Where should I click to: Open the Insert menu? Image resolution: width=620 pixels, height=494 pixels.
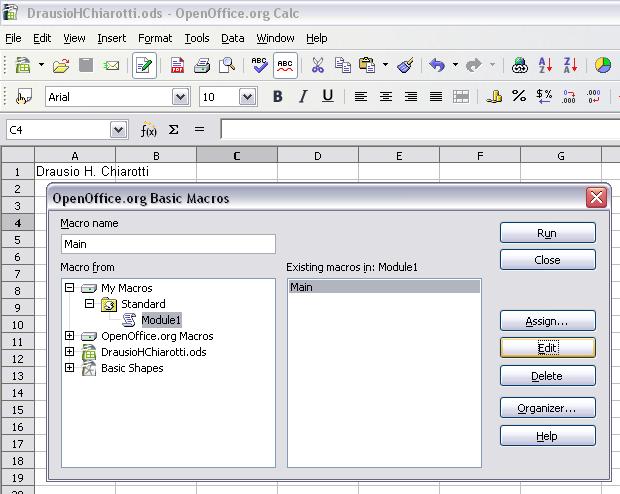(x=112, y=38)
